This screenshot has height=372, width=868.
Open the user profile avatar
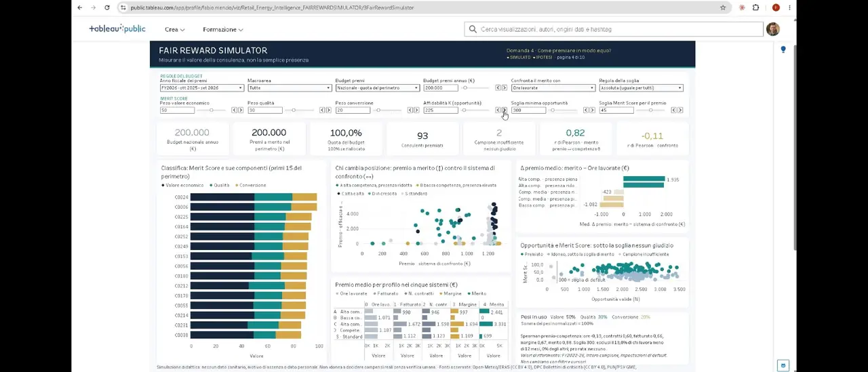click(772, 29)
